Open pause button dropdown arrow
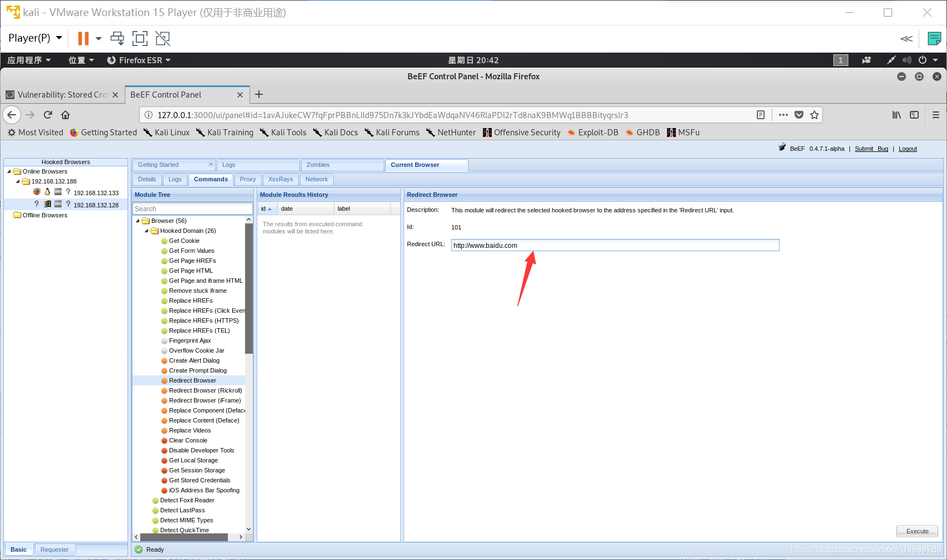 [99, 38]
